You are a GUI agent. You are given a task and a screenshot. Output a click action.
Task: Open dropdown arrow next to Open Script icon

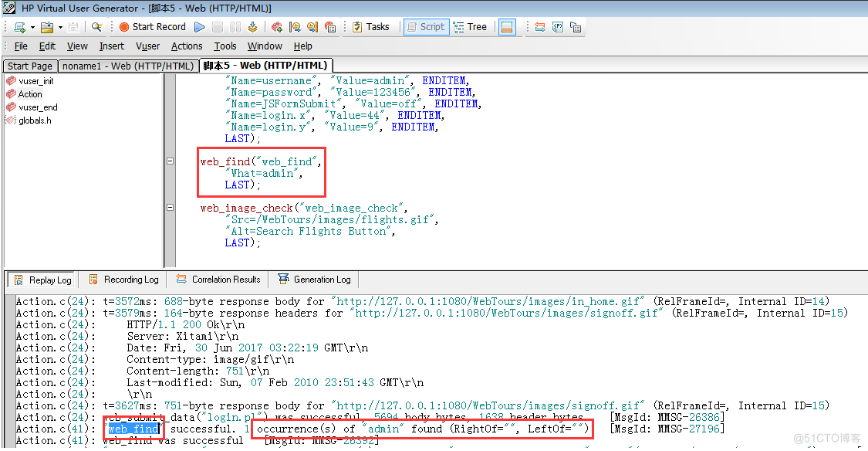tap(59, 27)
